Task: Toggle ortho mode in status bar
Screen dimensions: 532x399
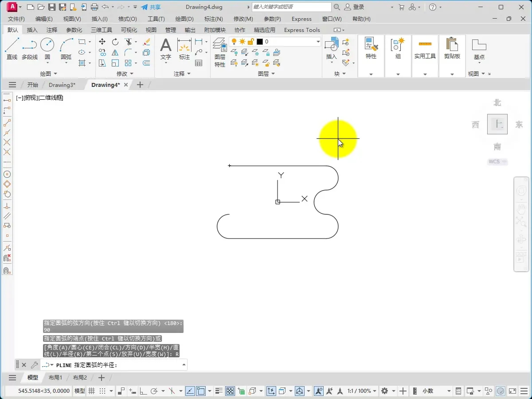Action: click(143, 391)
